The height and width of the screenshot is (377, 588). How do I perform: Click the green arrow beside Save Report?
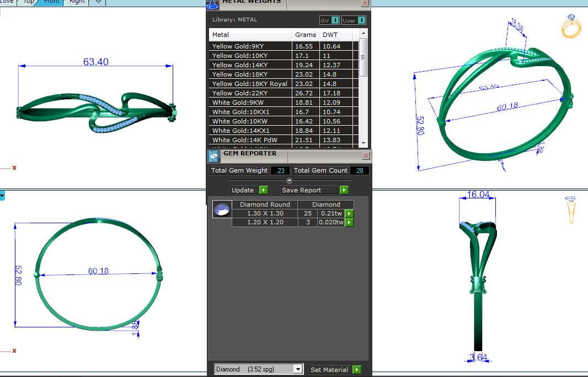click(x=344, y=190)
